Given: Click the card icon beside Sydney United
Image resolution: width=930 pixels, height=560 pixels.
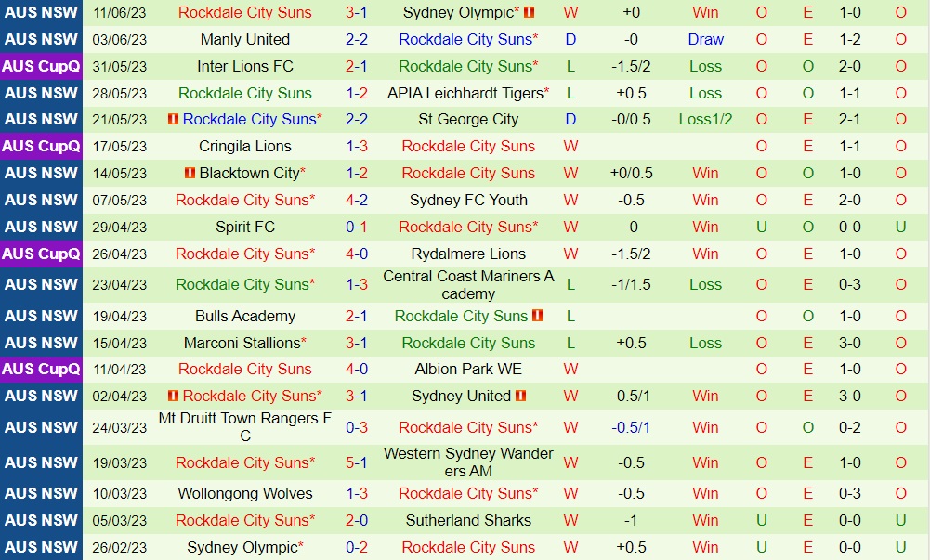Looking at the screenshot, I should coord(521,396).
